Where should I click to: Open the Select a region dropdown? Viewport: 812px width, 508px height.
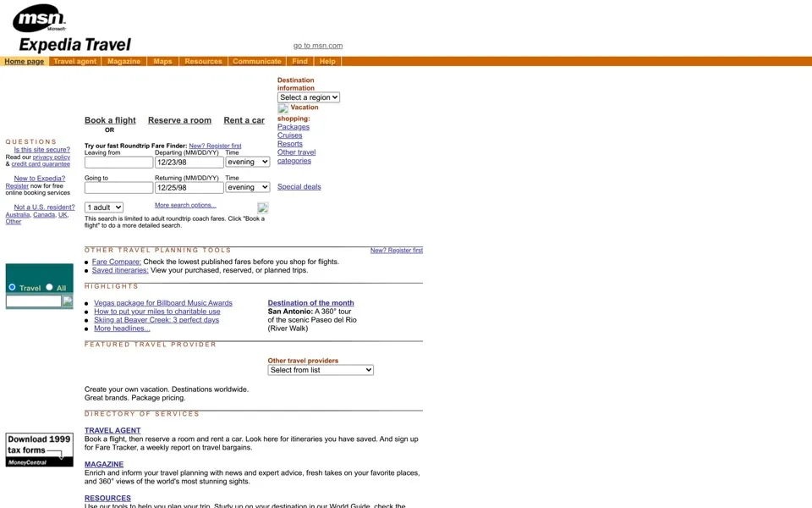click(x=309, y=97)
